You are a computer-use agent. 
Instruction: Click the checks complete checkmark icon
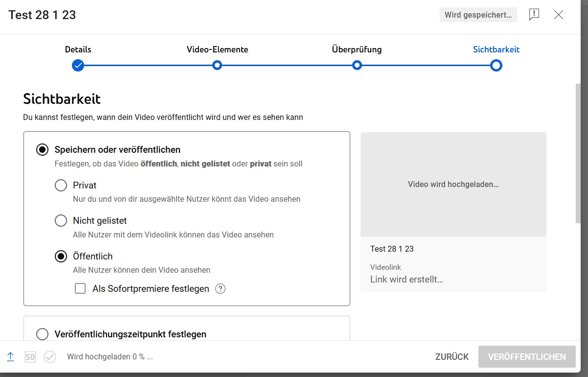click(50, 357)
